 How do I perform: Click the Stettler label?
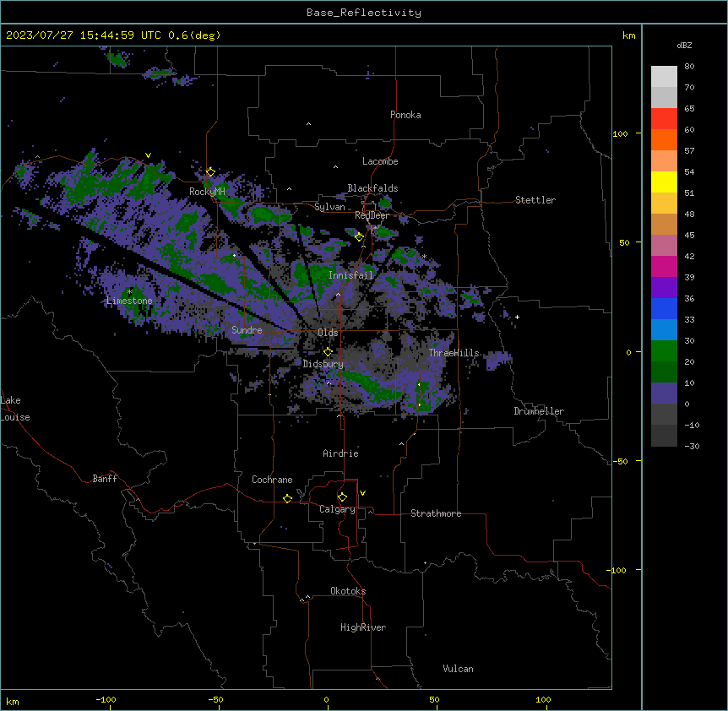[535, 200]
